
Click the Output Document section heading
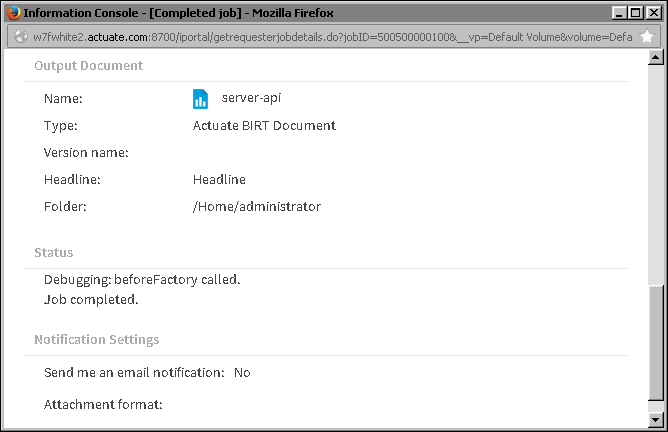(x=88, y=66)
